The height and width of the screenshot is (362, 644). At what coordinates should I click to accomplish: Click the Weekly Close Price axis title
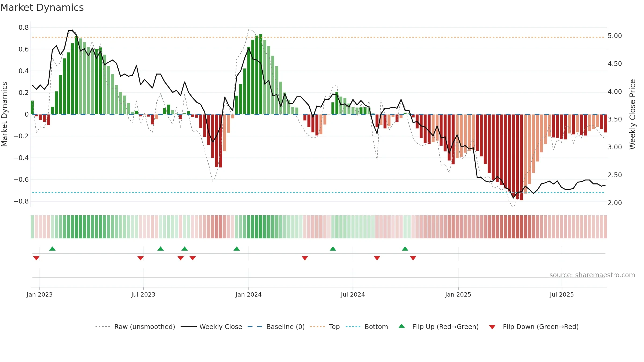click(632, 114)
